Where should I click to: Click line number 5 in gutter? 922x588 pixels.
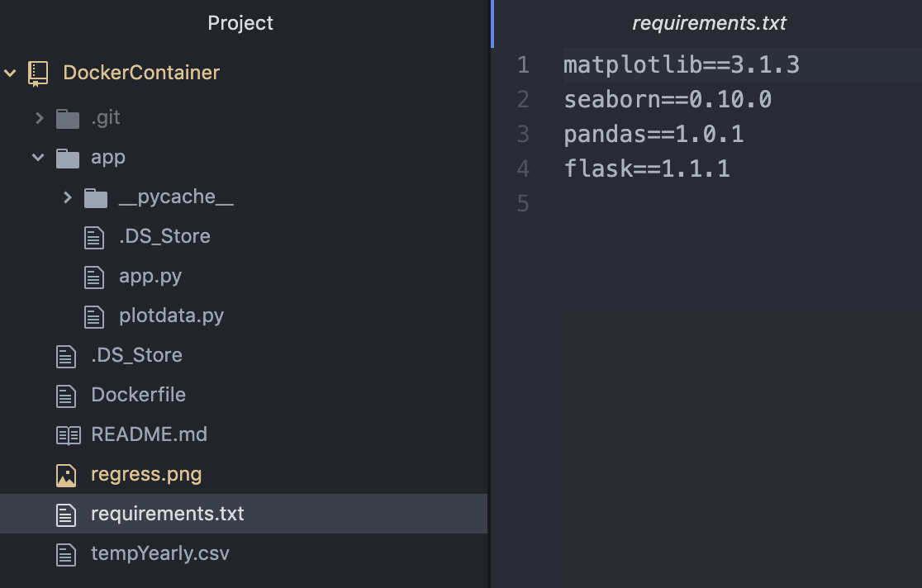523,203
